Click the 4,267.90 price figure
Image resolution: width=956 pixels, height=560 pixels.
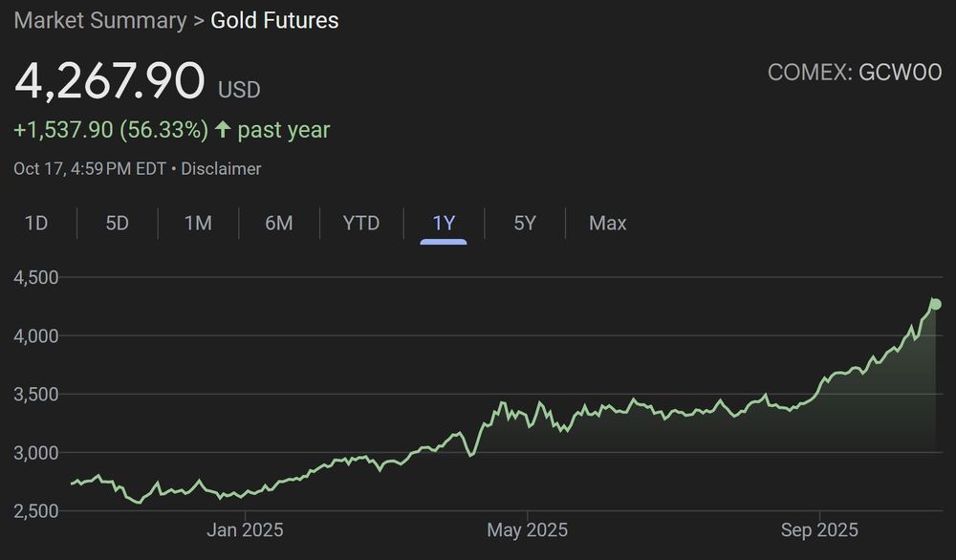pyautogui.click(x=110, y=80)
